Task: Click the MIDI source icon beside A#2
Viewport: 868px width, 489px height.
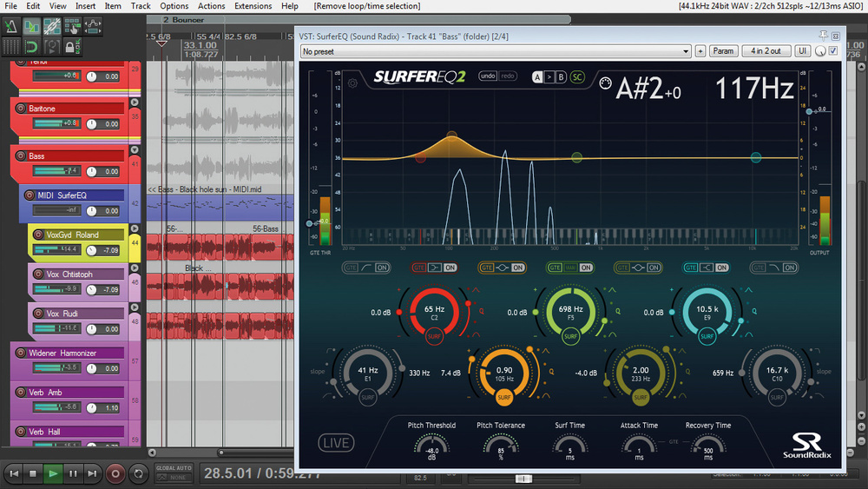Action: pyautogui.click(x=605, y=84)
